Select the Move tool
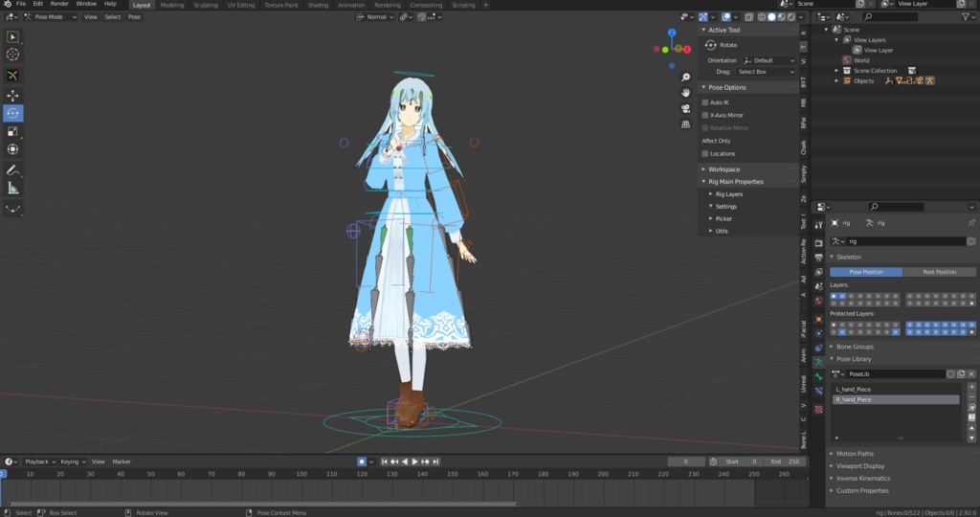 12,95
